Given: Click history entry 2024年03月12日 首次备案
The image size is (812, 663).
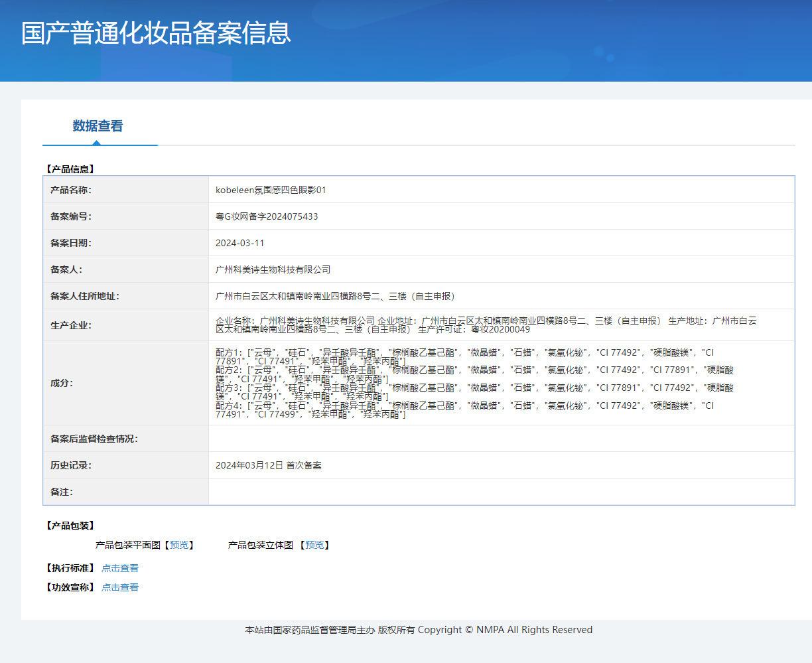Looking at the screenshot, I should pos(269,465).
